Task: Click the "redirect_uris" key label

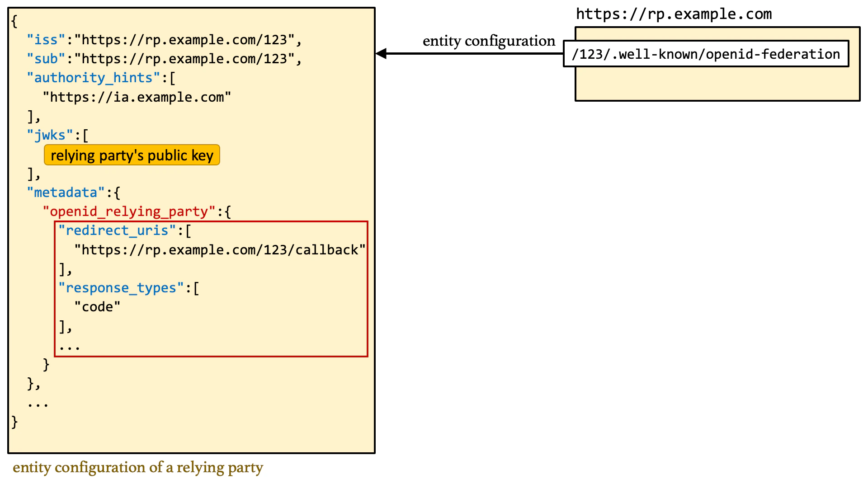Action: [117, 230]
